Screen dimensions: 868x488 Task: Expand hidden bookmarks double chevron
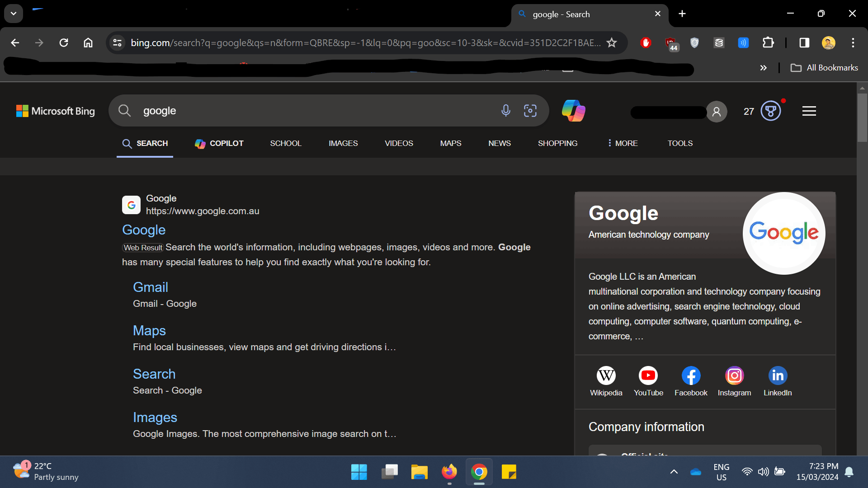pos(763,68)
